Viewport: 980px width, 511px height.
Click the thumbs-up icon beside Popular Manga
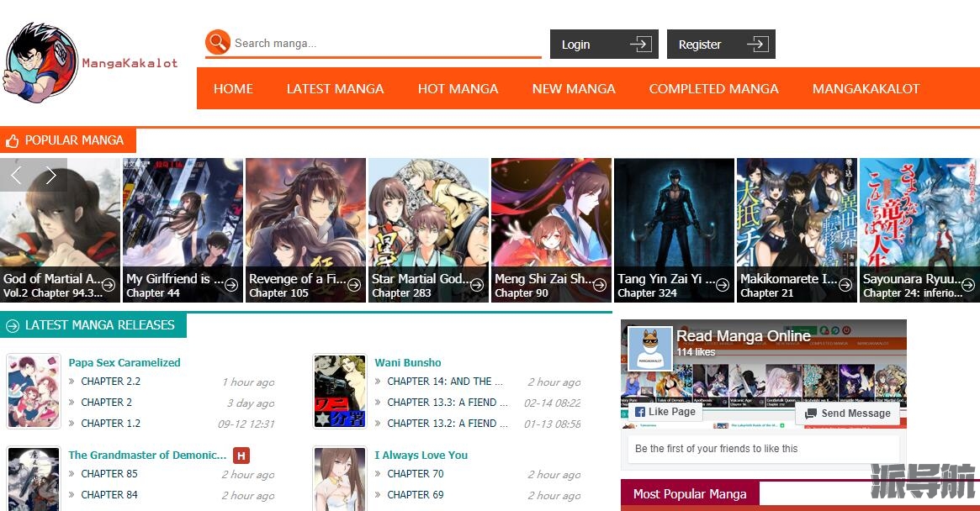pos(12,141)
